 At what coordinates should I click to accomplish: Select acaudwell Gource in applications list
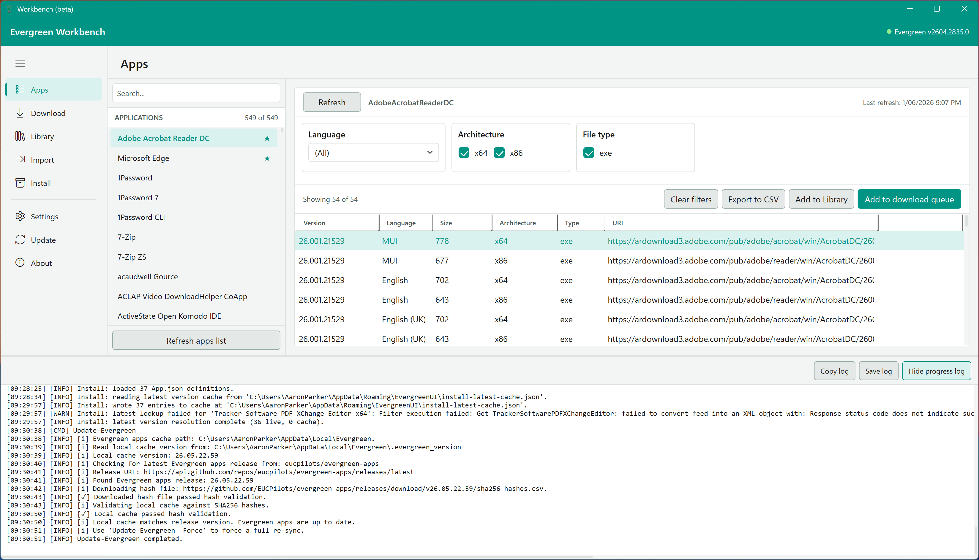click(194, 277)
